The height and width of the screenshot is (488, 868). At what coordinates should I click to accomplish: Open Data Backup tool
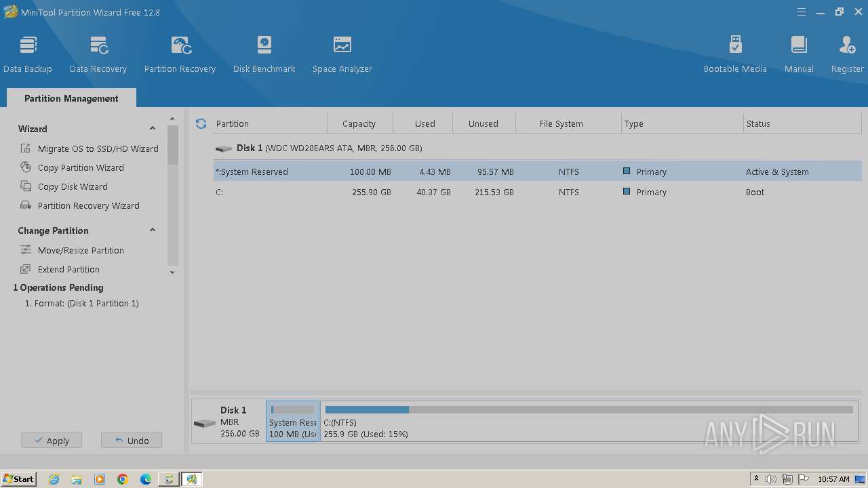[28, 54]
